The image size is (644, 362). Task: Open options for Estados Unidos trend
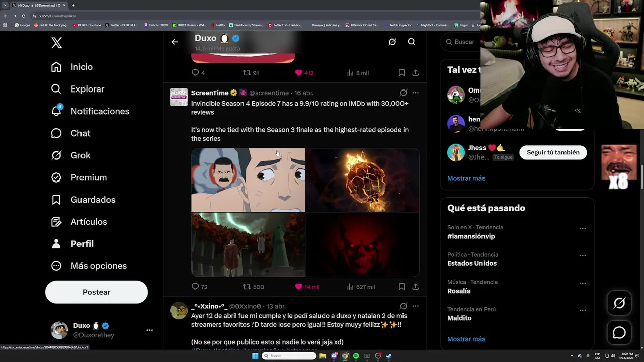click(583, 255)
